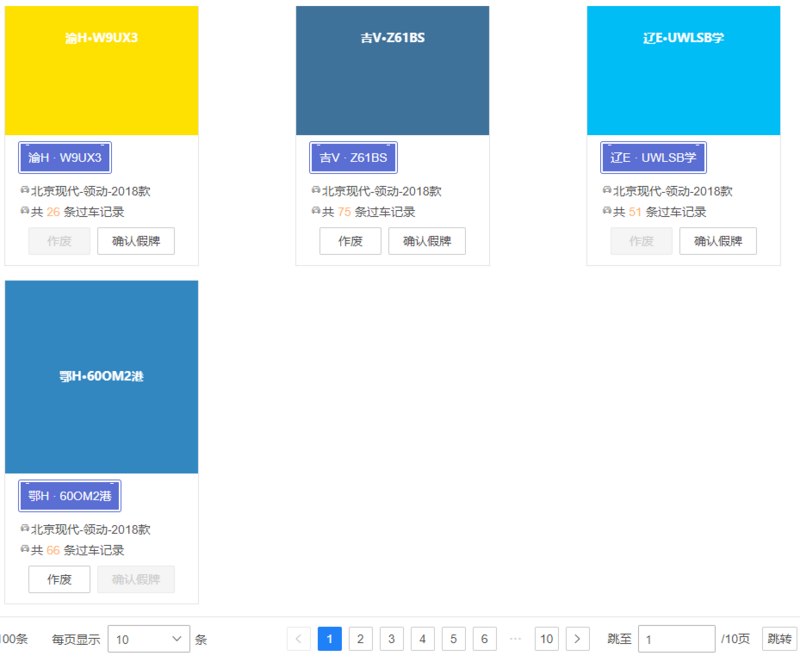Click record icon next to 共 75 条过车记录
The image size is (800, 656).
pos(316,210)
